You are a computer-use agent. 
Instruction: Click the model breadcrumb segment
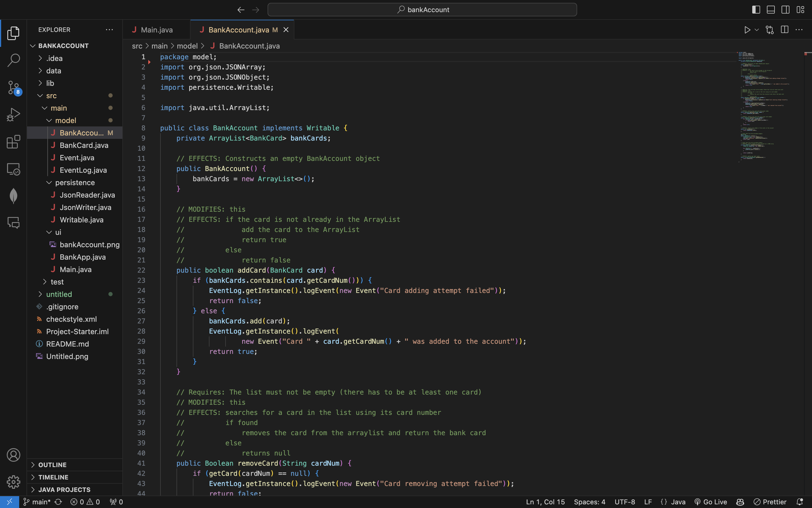[187, 46]
